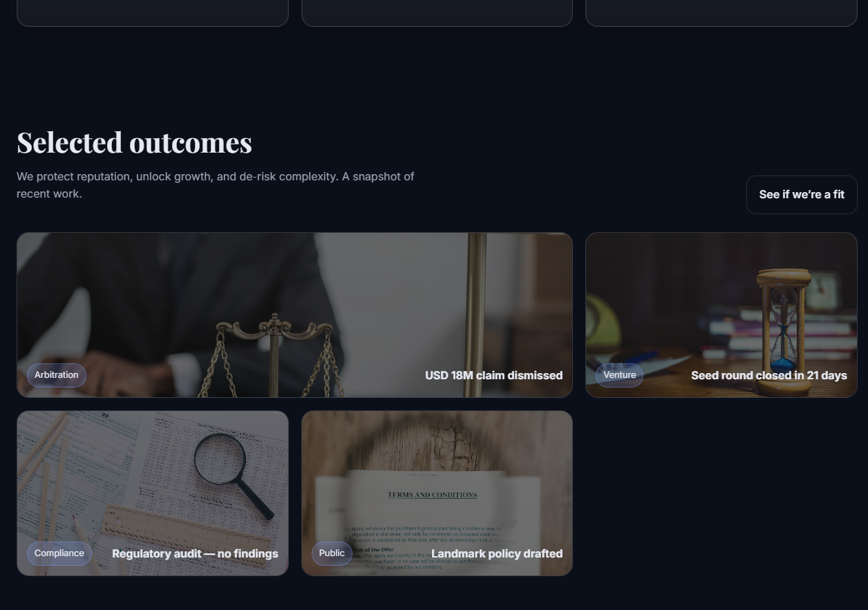868x610 pixels.
Task: Click the Compliance tag pill
Action: tap(59, 553)
